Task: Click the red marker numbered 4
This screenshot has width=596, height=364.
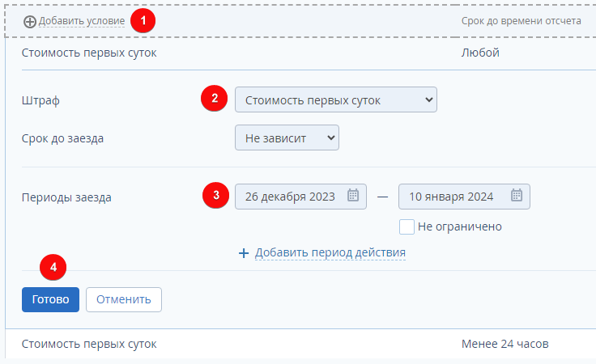Action: (53, 266)
